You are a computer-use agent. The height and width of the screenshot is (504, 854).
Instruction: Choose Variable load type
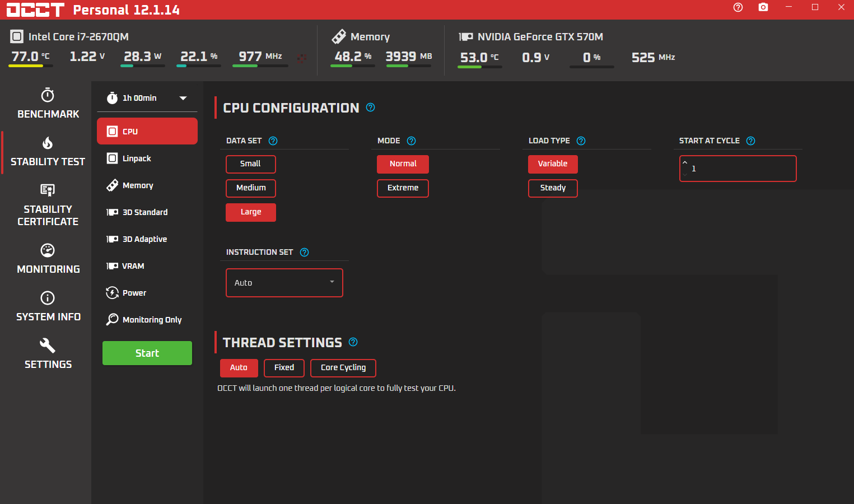coord(553,164)
